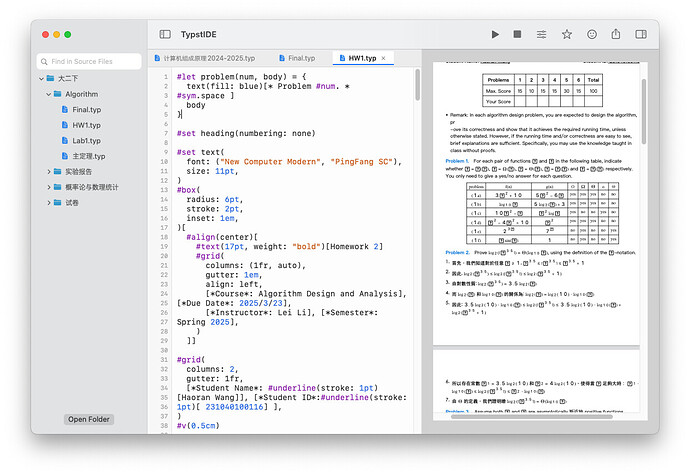Image resolution: width=690 pixels, height=475 pixels.
Task: Click the smiley face icon
Action: click(592, 34)
